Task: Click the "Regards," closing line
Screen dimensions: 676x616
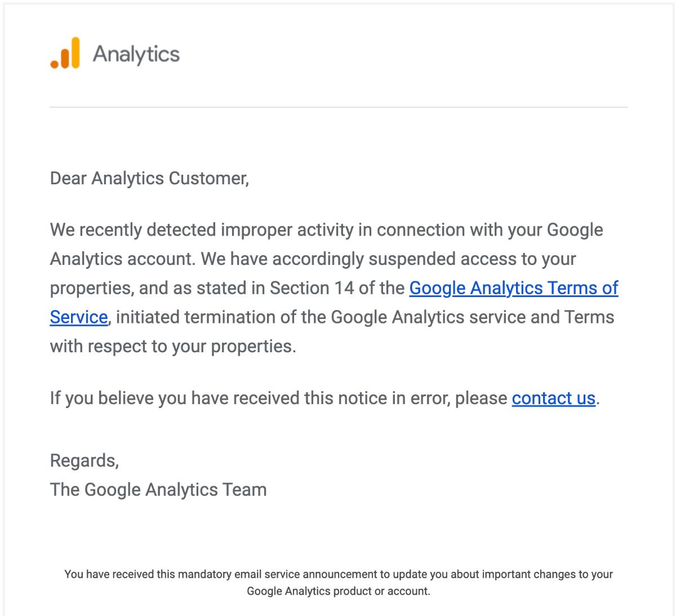Action: coord(84,461)
